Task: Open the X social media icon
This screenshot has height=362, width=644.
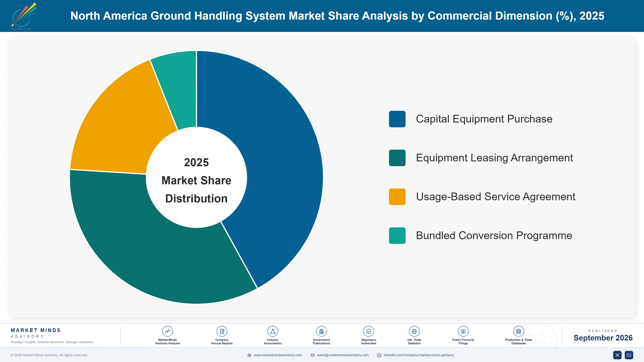Action: 617,355
